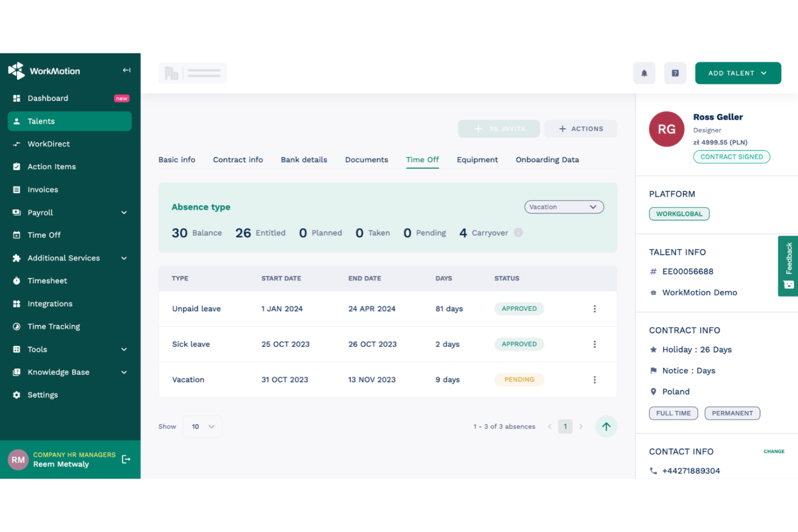Image resolution: width=798 pixels, height=532 pixels.
Task: Click the Re Invite button
Action: coord(499,129)
